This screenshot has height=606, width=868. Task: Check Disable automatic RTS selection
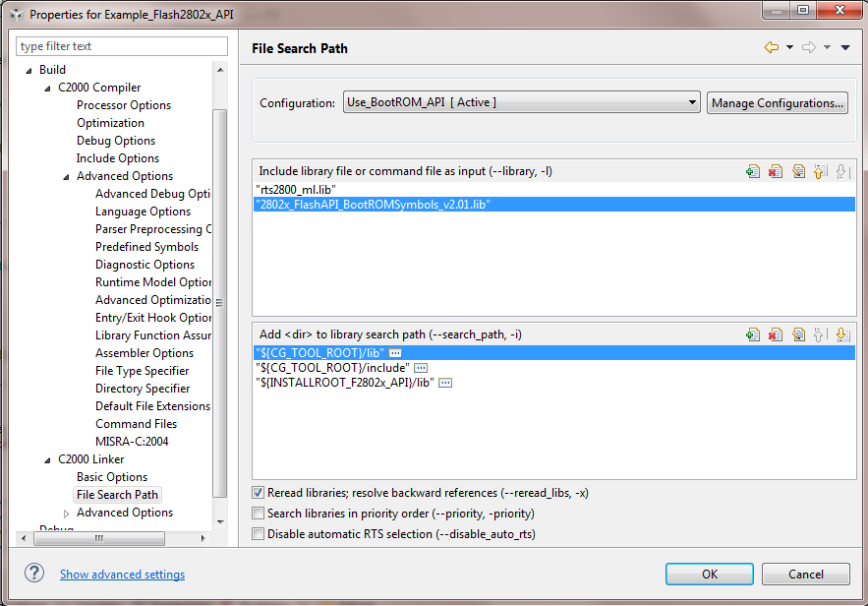point(259,534)
